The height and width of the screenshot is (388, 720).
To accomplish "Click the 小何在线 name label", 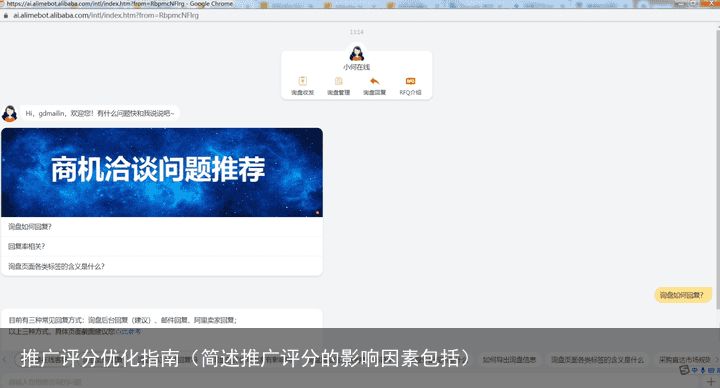I will (357, 67).
